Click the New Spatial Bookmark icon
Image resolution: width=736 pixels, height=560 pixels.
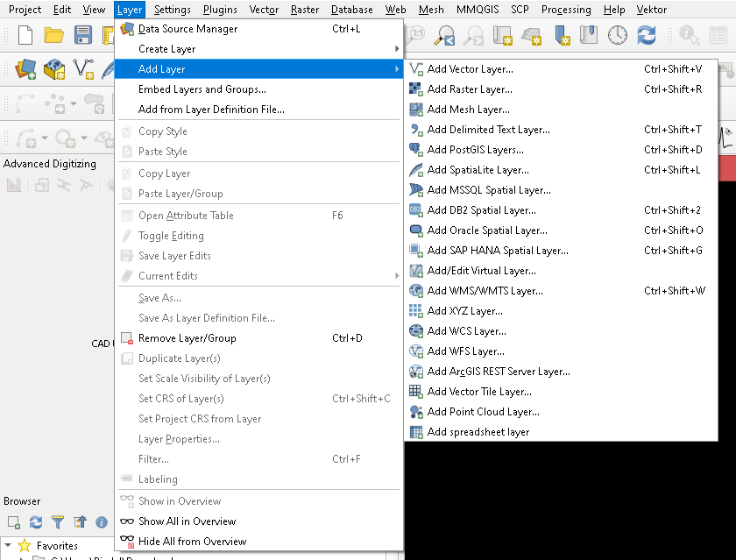[x=562, y=35]
